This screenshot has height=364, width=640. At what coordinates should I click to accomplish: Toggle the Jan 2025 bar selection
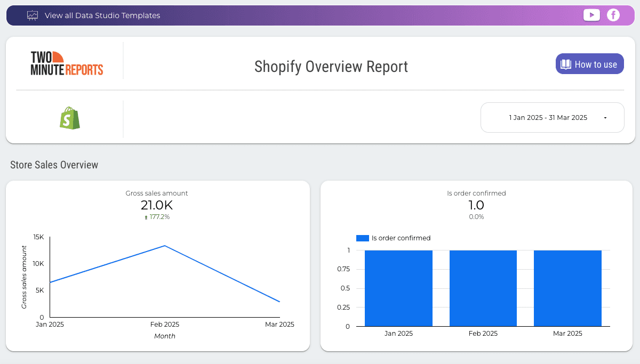398,288
